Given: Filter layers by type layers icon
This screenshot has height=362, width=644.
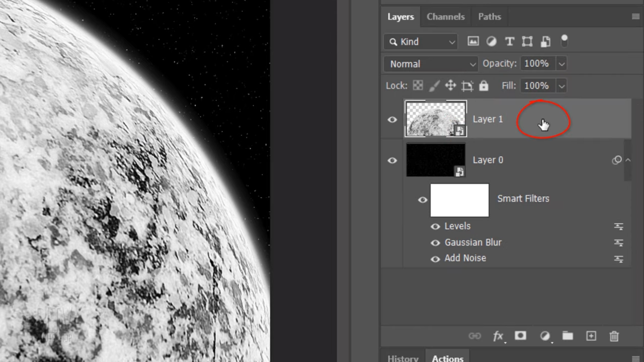Looking at the screenshot, I should 473,41.
